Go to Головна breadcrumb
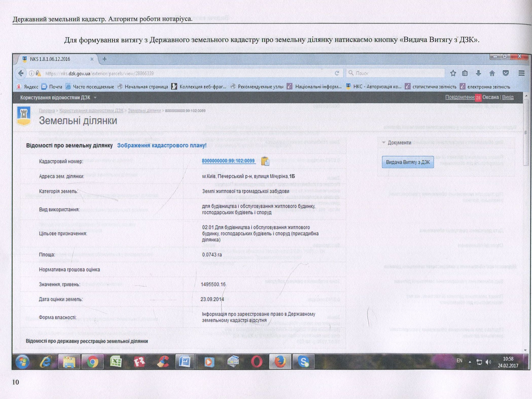Image resolution: width=532 pixels, height=399 pixels. tap(47, 111)
